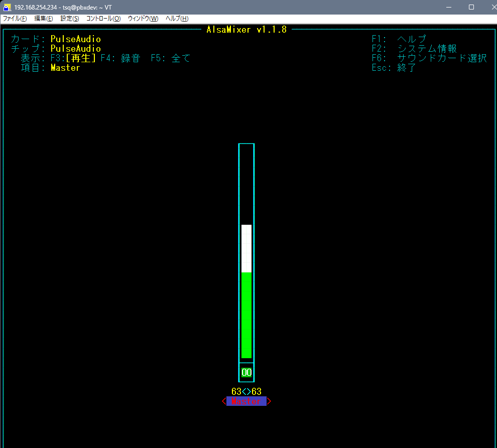Open the 設定(S) menu
Screen dimensions: 497x448
click(x=70, y=19)
